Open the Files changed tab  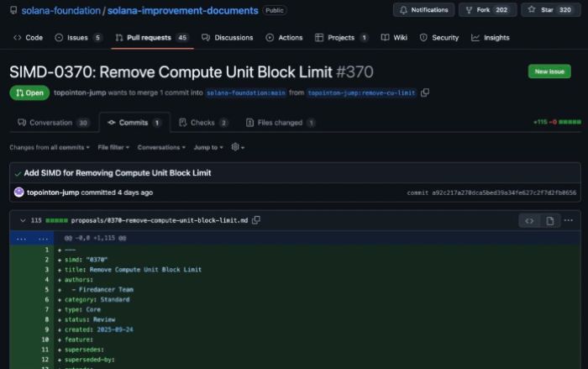pos(280,123)
